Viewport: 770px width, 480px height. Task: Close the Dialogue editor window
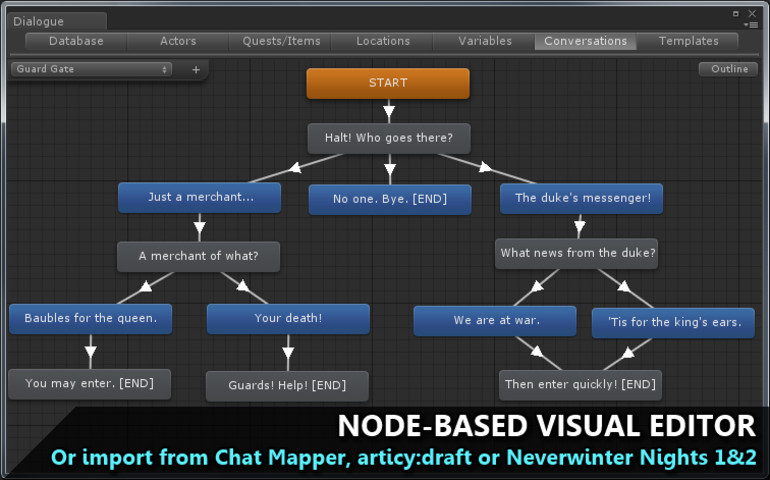pos(752,14)
